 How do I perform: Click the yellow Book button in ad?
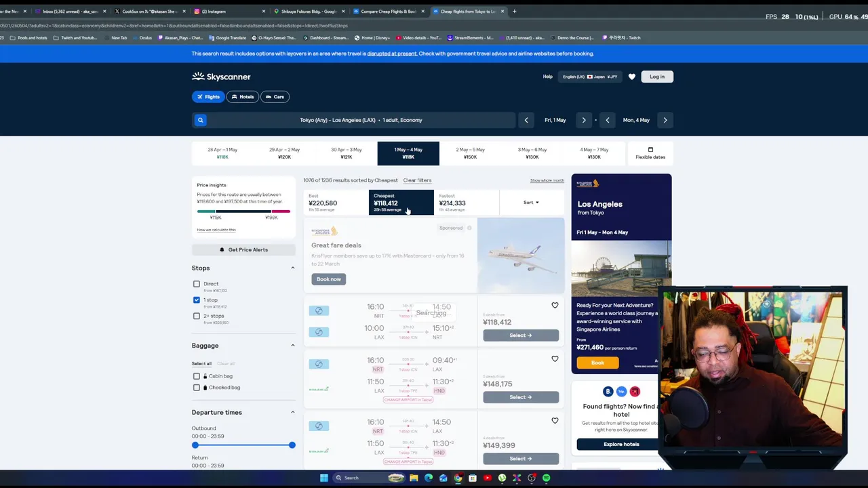[597, 363]
